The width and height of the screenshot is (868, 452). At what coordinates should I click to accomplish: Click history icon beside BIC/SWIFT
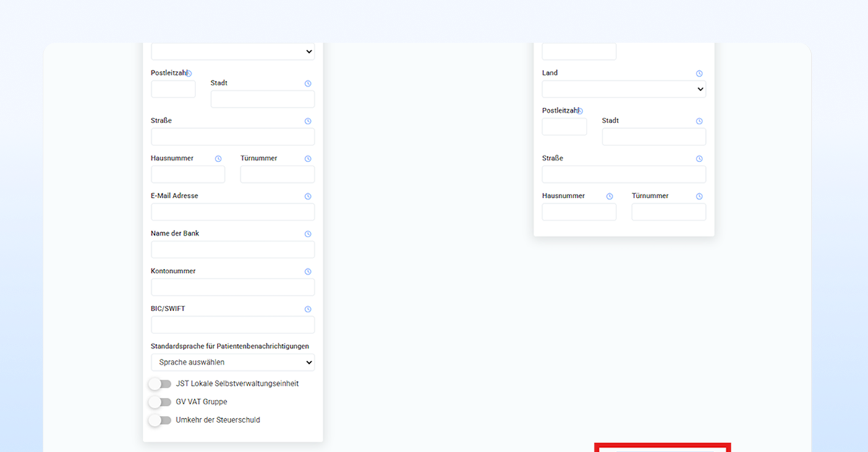[307, 309]
